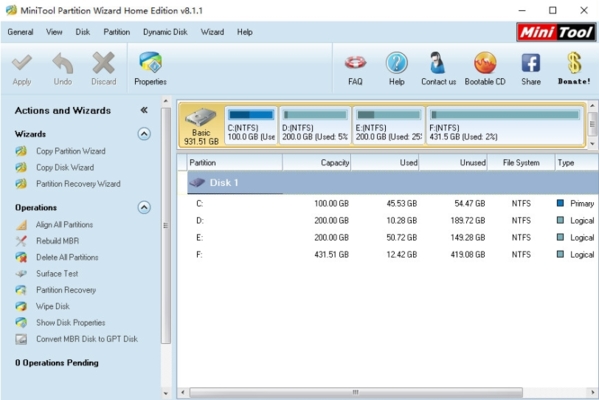Open the View menu
Viewport: 599px width, 400px height.
54,32
